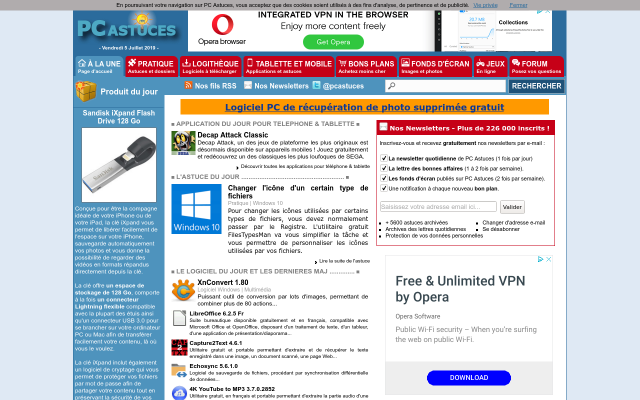The width and height of the screenshot is (640, 400).
Task: Open Nos fils RSS link
Action: (216, 86)
